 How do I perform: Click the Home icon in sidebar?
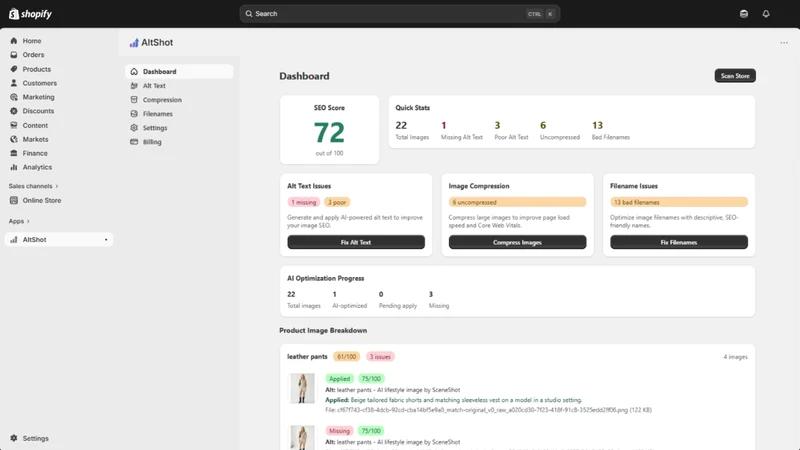coord(14,41)
